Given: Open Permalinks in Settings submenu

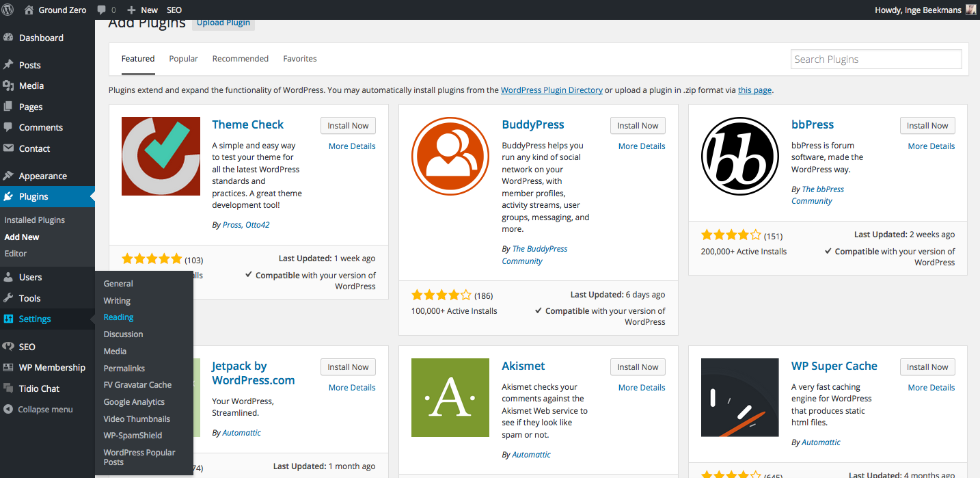Looking at the screenshot, I should tap(124, 369).
